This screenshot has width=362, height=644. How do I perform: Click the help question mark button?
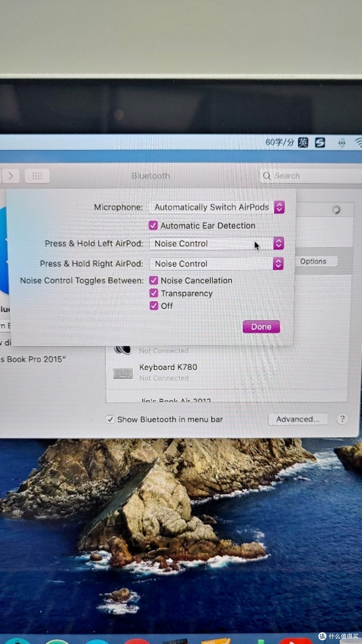[x=342, y=419]
